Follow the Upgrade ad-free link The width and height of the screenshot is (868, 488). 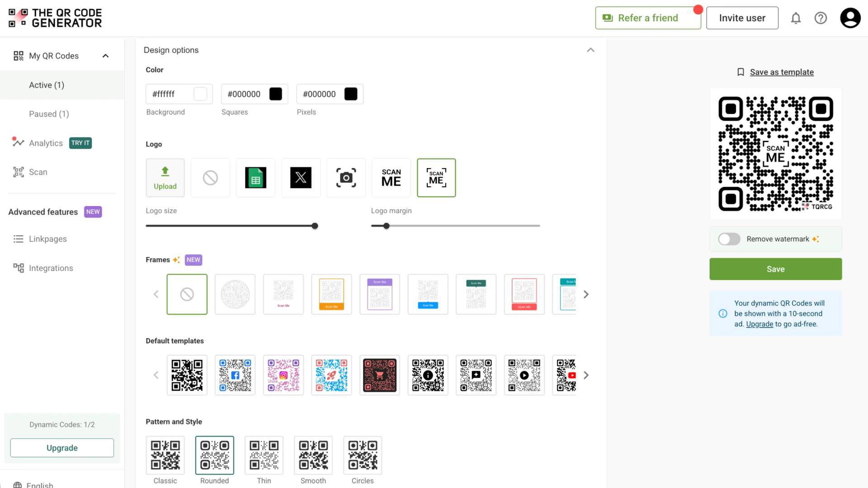click(759, 324)
